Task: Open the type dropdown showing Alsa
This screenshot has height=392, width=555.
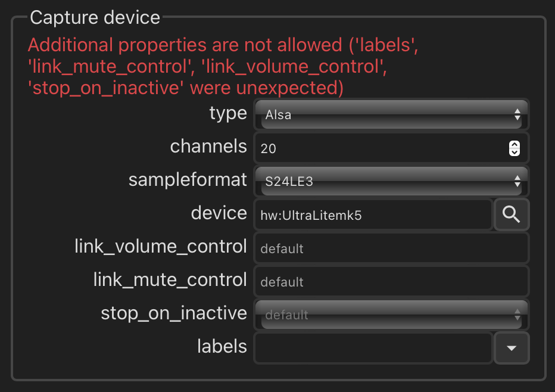Action: click(x=391, y=114)
